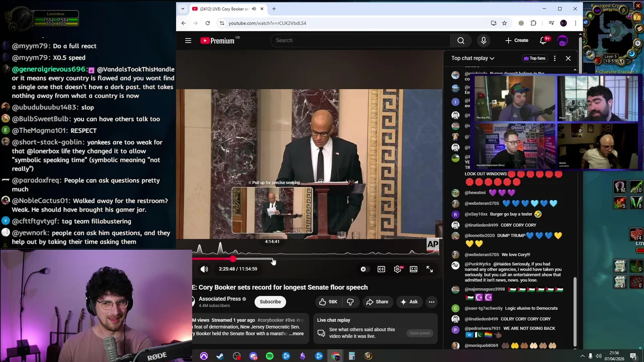644x362 pixels.
Task: Reload the page in Chrome
Action: pos(207,23)
